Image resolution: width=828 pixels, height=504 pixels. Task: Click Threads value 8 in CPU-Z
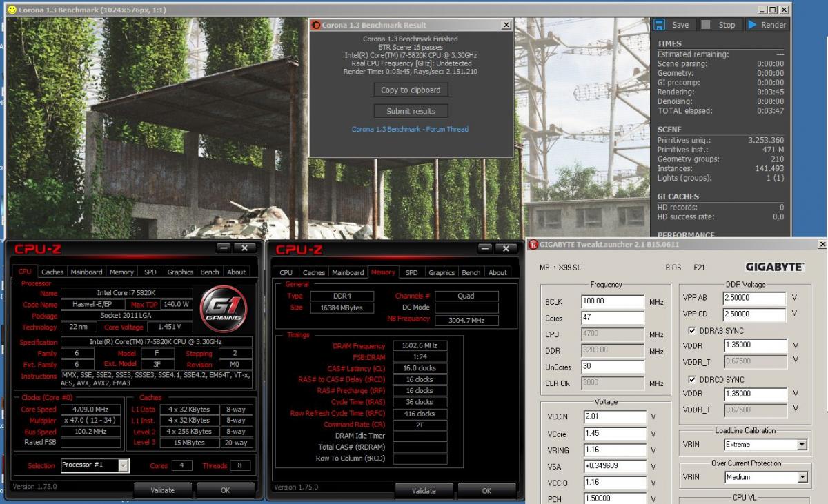point(239,465)
